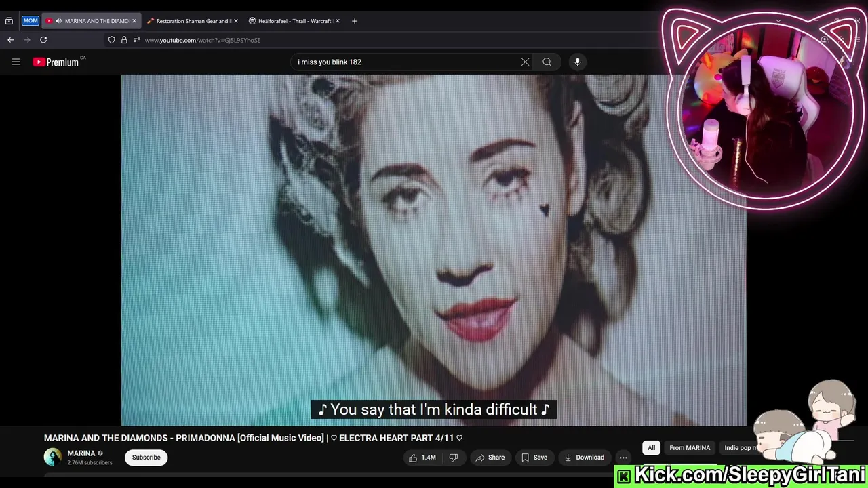Viewport: 868px width, 488px height.
Task: Open a new browser tab
Action: (x=355, y=21)
